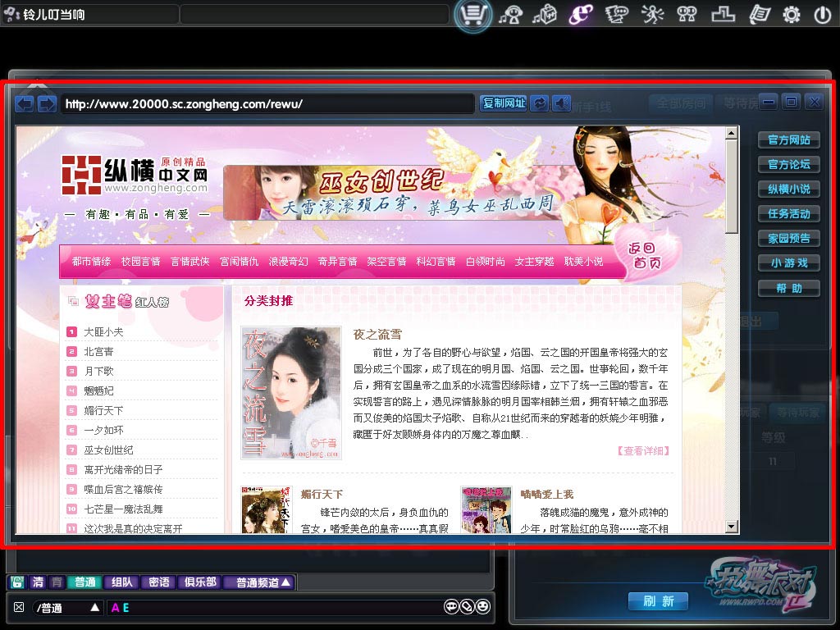The width and height of the screenshot is (840, 630).
Task: Select the 耽美小说 category
Action: pyautogui.click(x=584, y=262)
